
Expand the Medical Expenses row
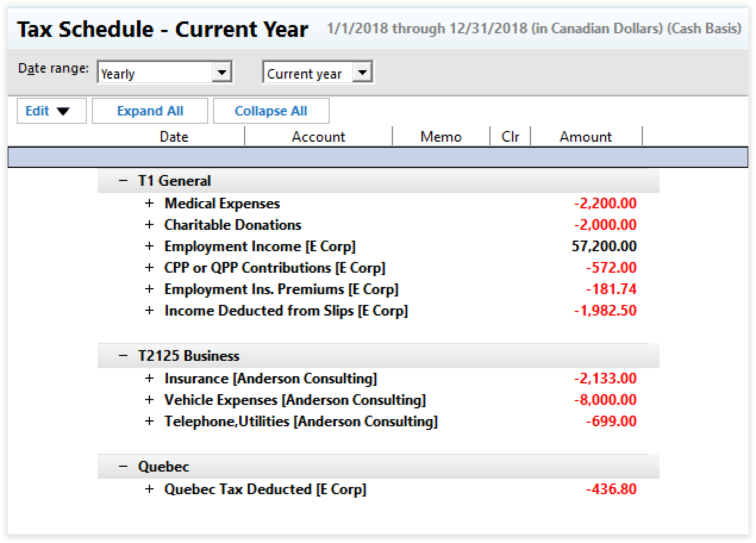tap(149, 204)
